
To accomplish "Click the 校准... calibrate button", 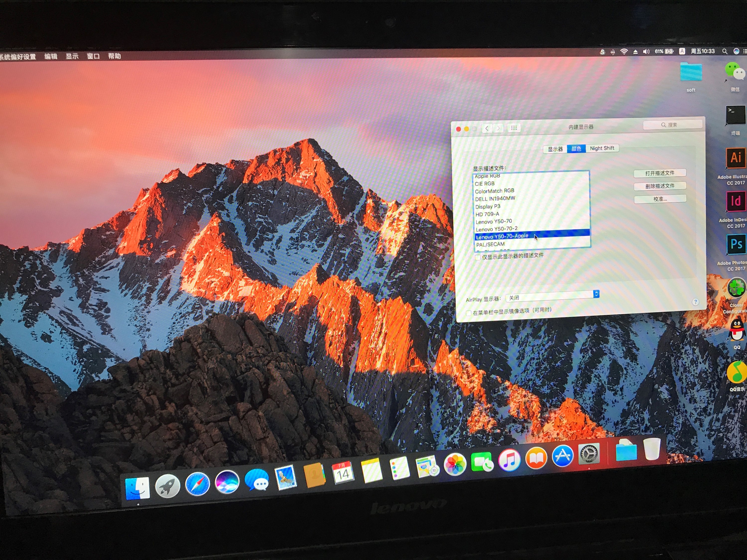I will [x=660, y=199].
